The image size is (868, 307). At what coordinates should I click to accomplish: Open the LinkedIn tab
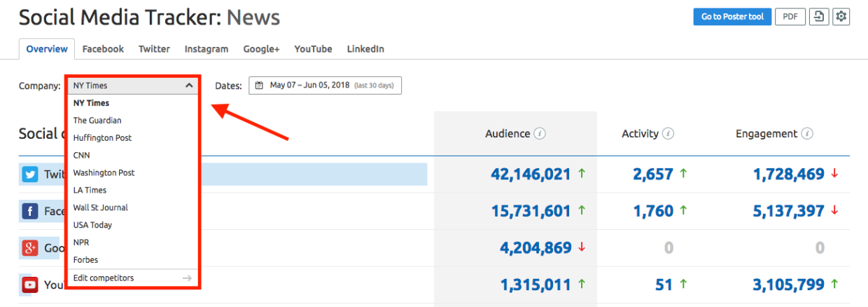pyautogui.click(x=365, y=49)
